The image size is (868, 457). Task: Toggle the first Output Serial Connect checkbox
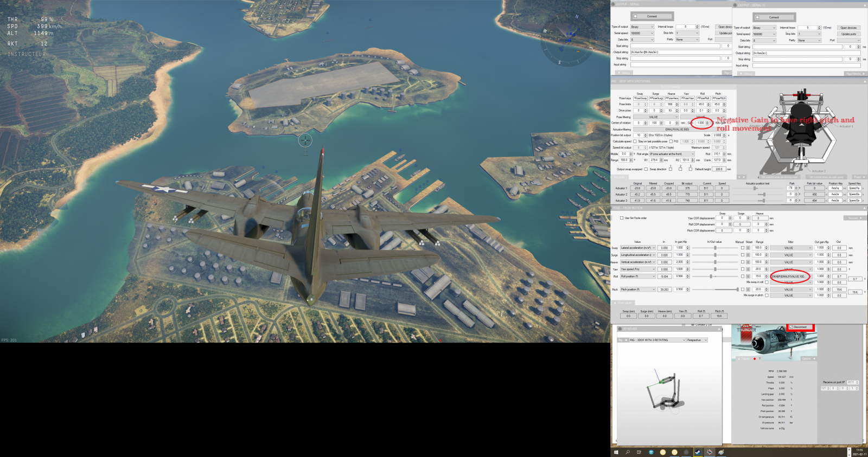[636, 16]
